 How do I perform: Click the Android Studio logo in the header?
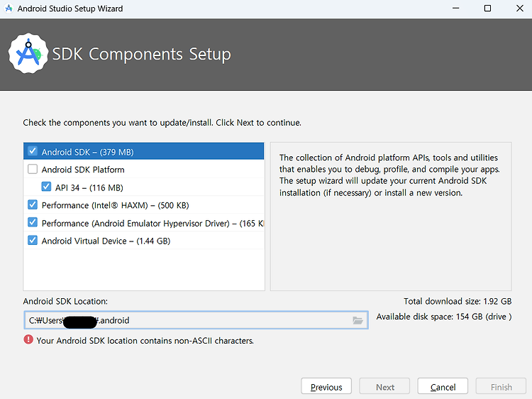(x=28, y=53)
